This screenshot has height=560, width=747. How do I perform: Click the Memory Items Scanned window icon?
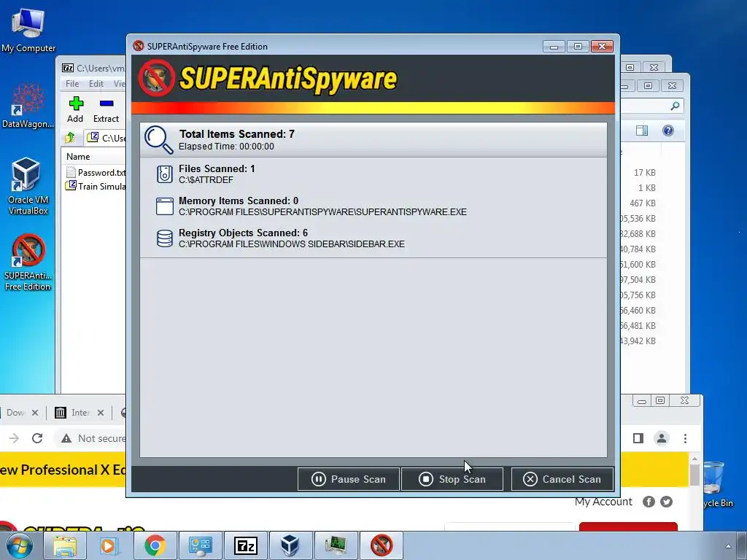pyautogui.click(x=164, y=206)
